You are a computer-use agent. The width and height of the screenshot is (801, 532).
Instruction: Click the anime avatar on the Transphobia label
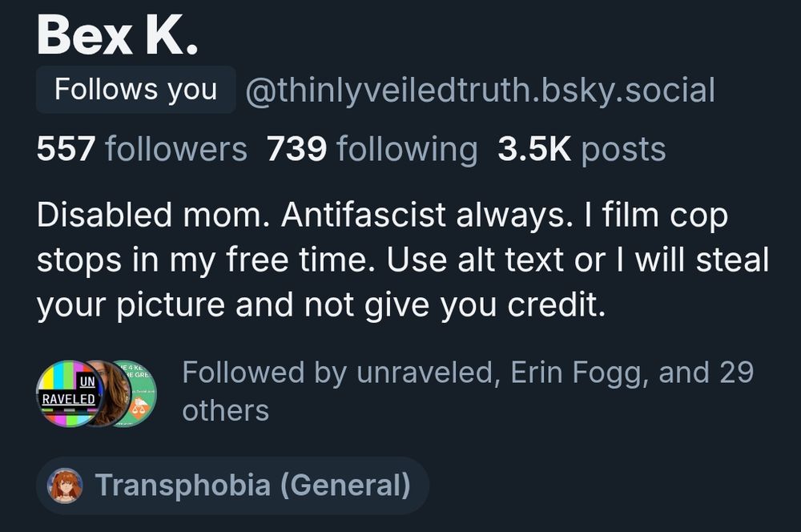click(x=68, y=483)
